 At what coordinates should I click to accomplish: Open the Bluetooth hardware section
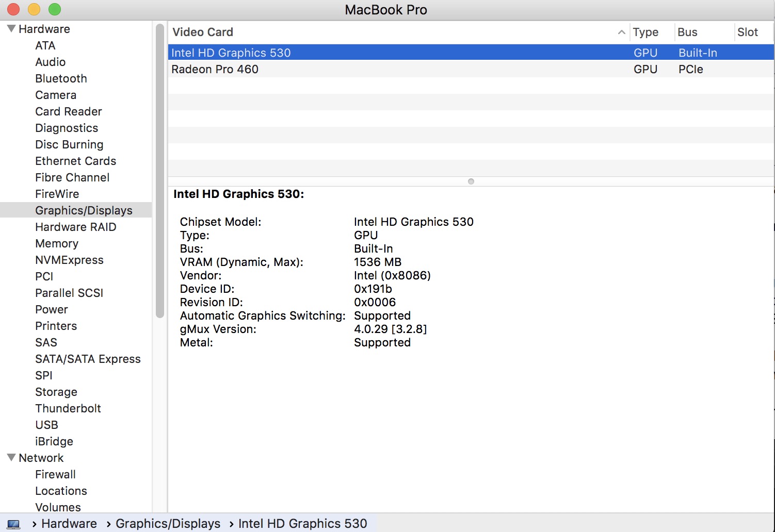coord(61,78)
